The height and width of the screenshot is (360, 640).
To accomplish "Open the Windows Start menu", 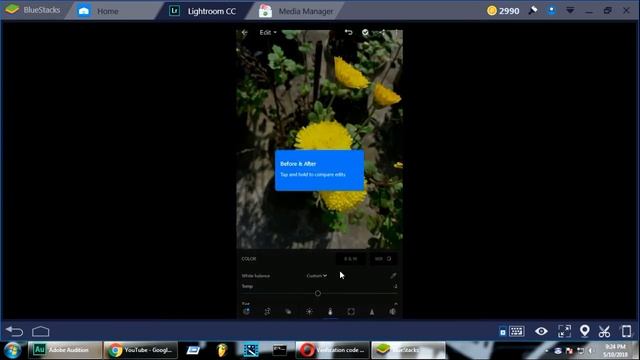I will [12, 350].
